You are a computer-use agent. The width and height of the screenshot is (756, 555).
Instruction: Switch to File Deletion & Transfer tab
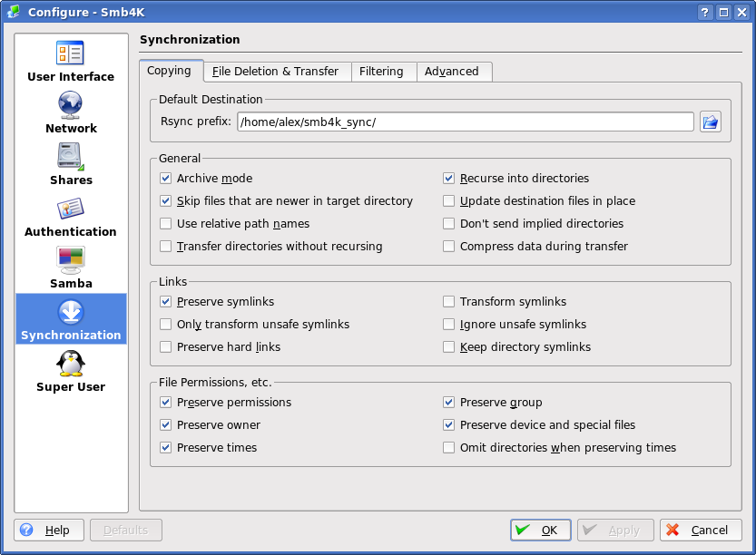pos(277,72)
